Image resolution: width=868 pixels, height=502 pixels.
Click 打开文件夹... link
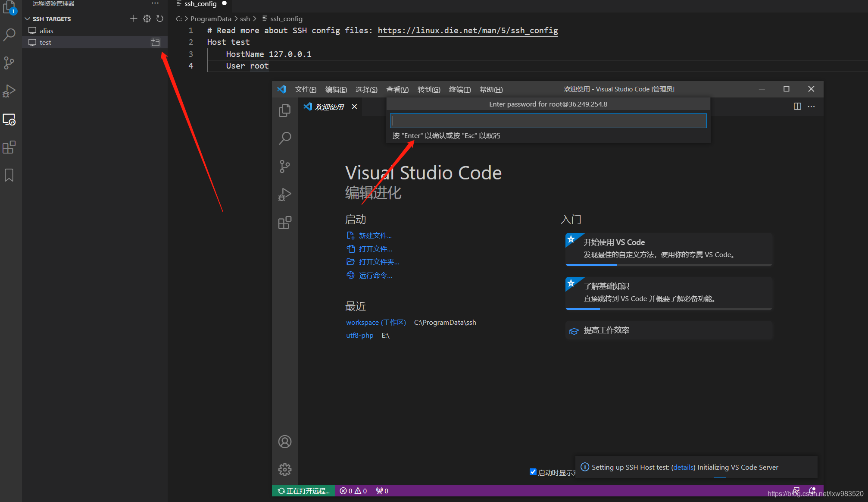pyautogui.click(x=379, y=262)
